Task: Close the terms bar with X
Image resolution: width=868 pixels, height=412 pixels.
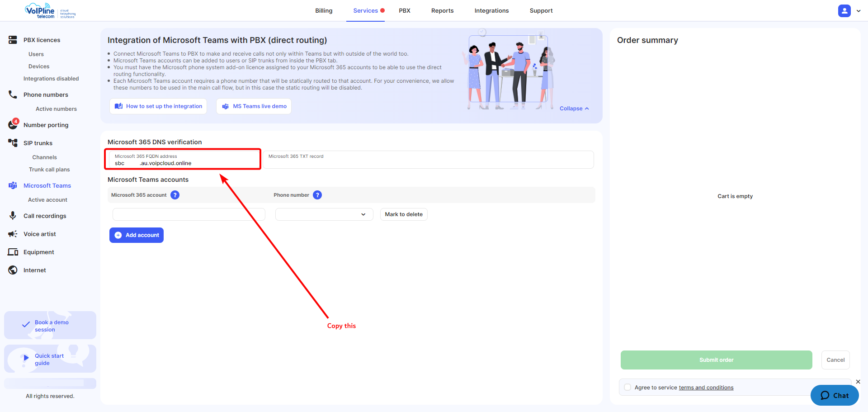Action: (x=858, y=382)
